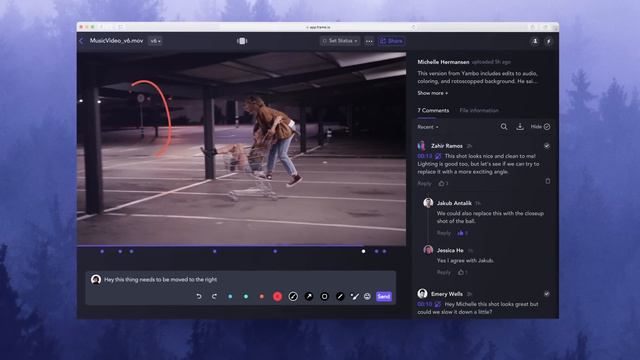The image size is (640, 360).
Task: Go back using the arrow beside MusicVideo_v6.mov
Action: pyautogui.click(x=82, y=41)
